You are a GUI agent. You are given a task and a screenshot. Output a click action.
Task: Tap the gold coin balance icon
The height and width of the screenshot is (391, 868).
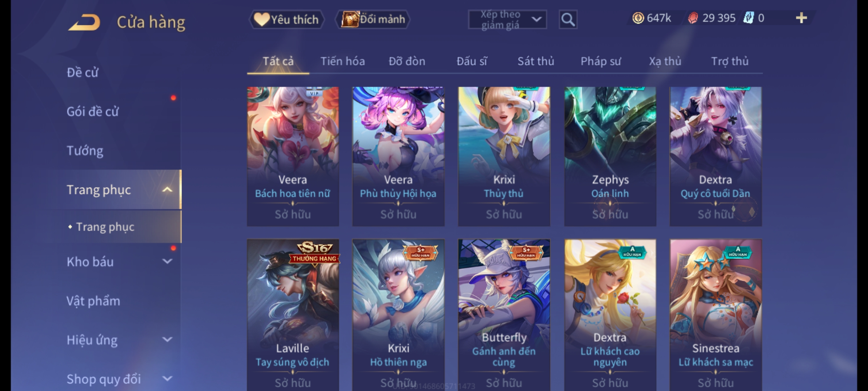click(x=638, y=18)
